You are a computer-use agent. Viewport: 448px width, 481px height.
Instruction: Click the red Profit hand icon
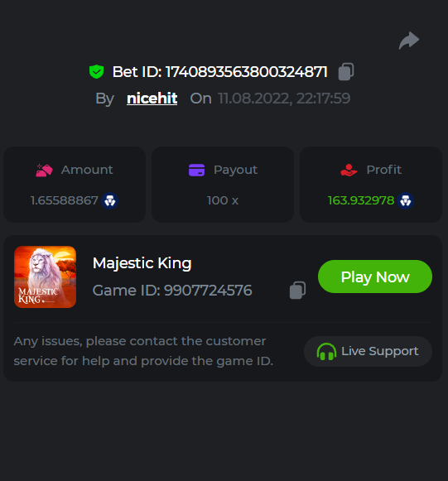click(x=349, y=171)
